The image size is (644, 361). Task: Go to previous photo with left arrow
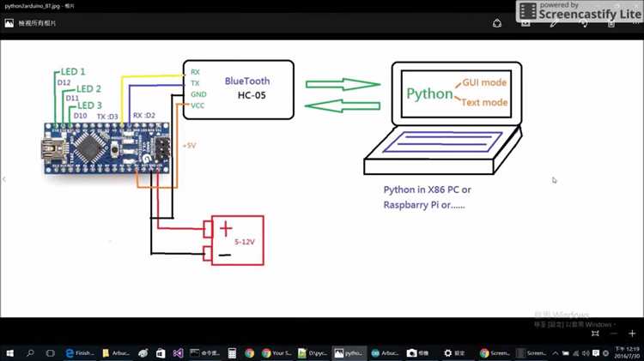pos(3,179)
